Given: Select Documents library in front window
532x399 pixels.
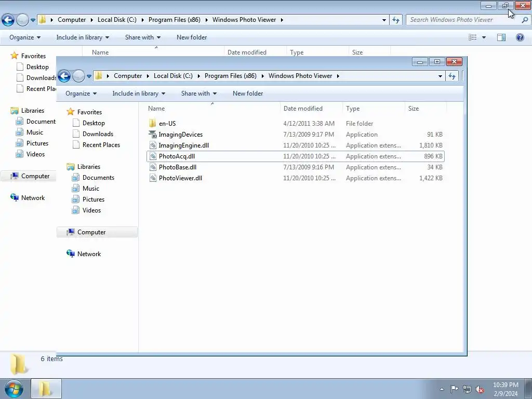Looking at the screenshot, I should [x=98, y=178].
